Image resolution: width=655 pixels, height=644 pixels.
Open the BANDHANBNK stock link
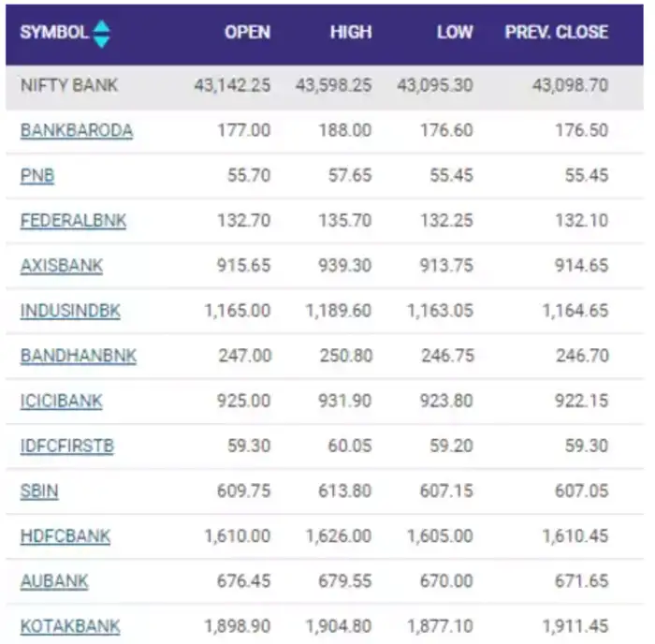tap(78, 356)
